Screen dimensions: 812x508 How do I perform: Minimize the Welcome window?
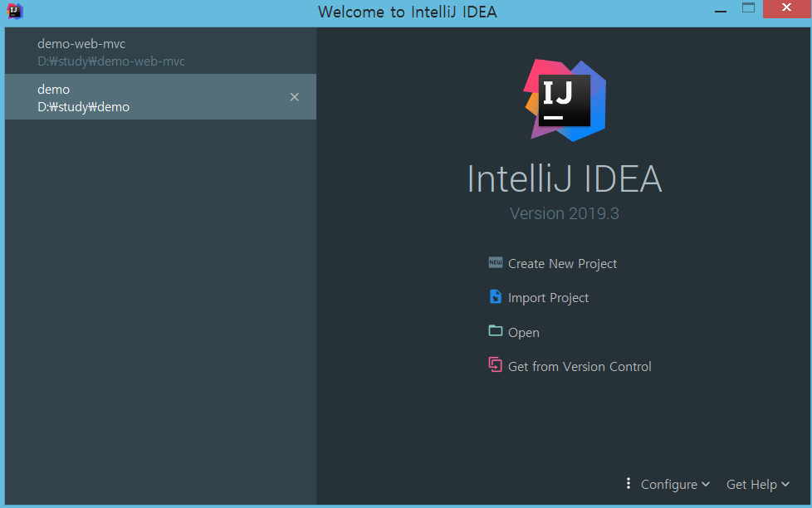[x=721, y=10]
